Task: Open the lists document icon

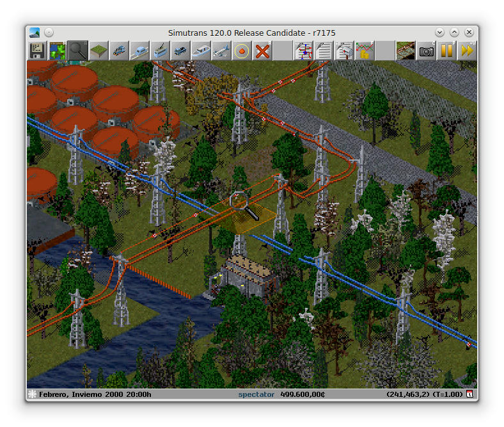Action: coord(324,51)
